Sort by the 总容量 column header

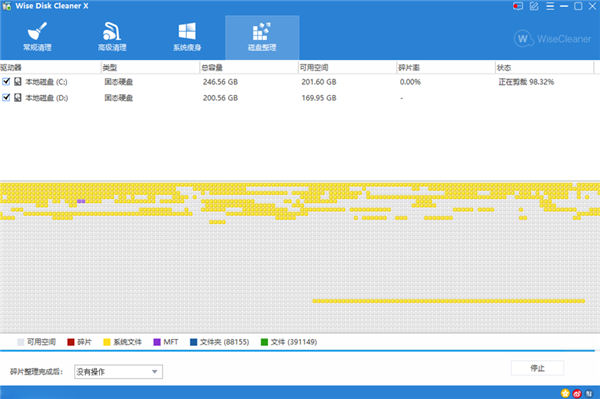coord(249,68)
